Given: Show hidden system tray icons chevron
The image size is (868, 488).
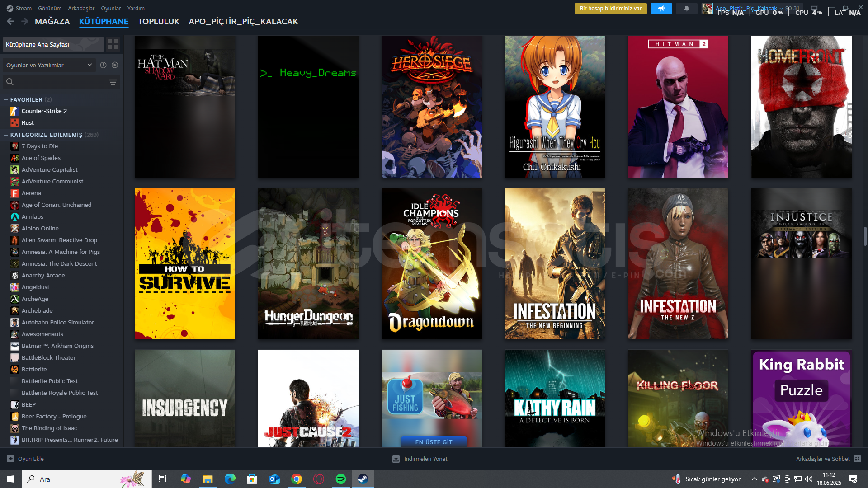Looking at the screenshot, I should (754, 479).
